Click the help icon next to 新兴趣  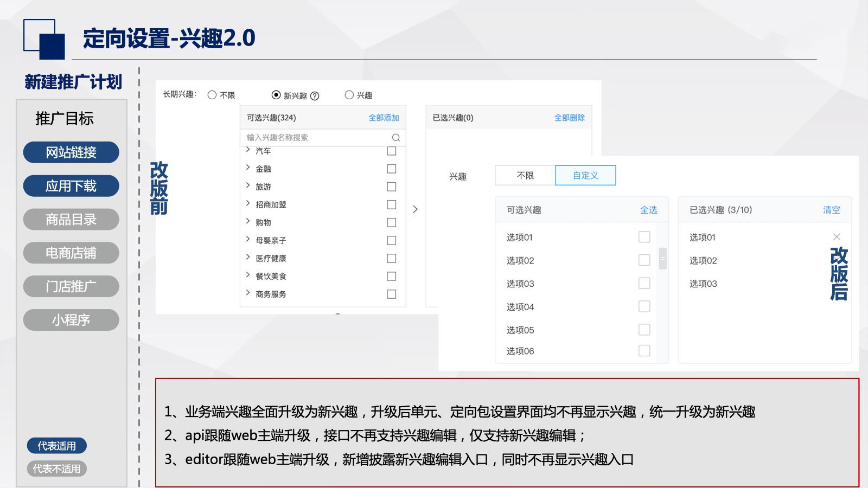coord(315,96)
